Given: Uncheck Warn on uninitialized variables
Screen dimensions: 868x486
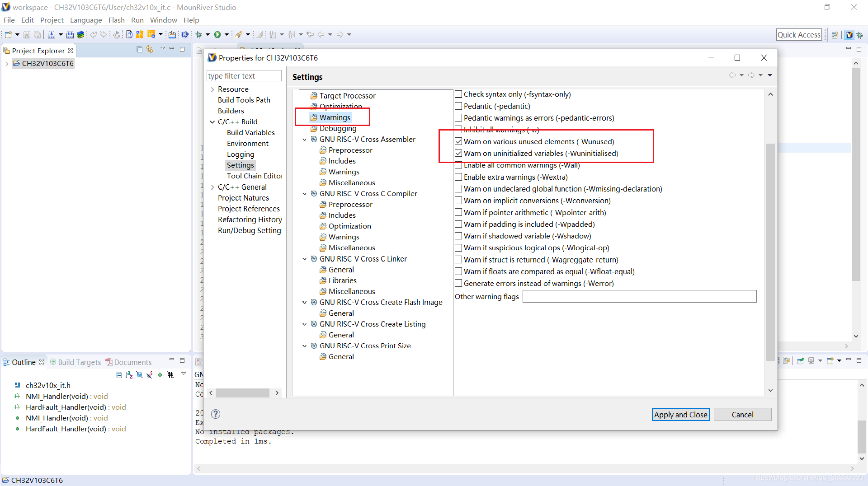Looking at the screenshot, I should 458,154.
